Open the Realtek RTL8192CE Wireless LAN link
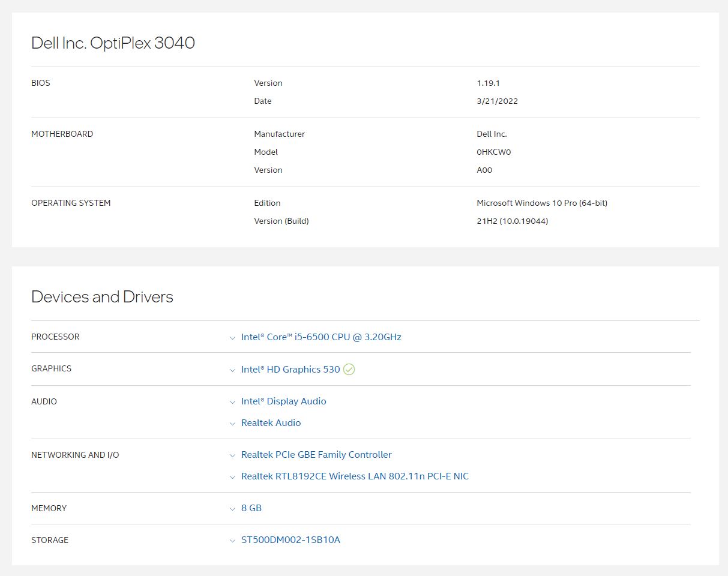 click(355, 476)
